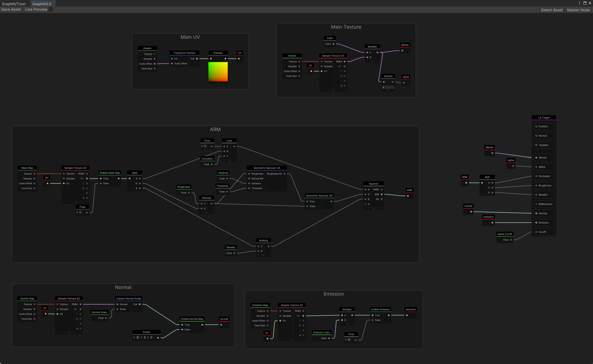Click the Enable Normal Map True port

pyautogui.click(x=182, y=325)
